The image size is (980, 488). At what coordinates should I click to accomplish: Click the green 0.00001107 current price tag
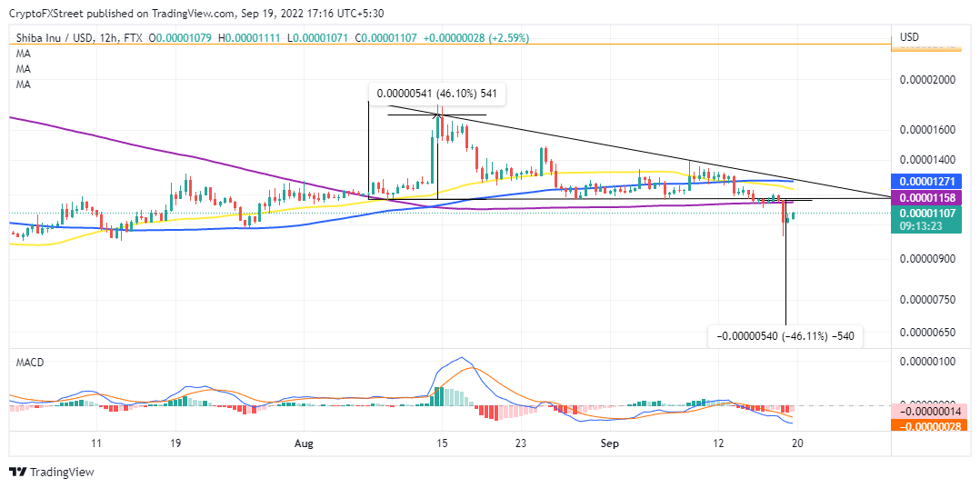[929, 213]
